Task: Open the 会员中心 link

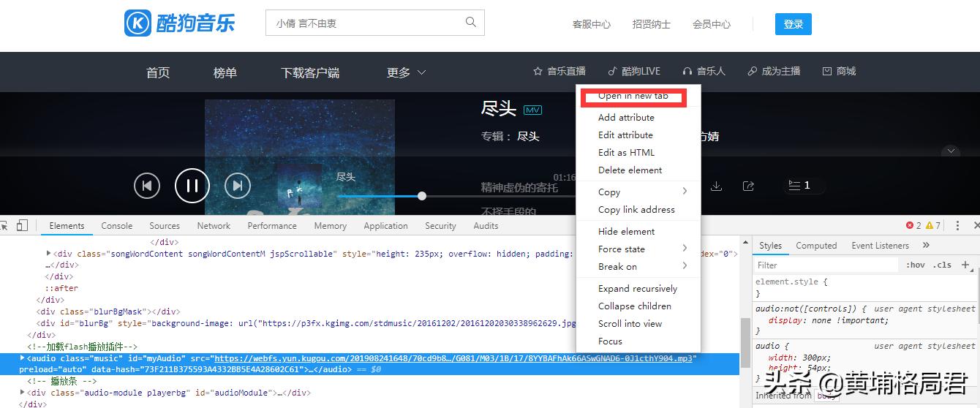Action: pyautogui.click(x=712, y=24)
